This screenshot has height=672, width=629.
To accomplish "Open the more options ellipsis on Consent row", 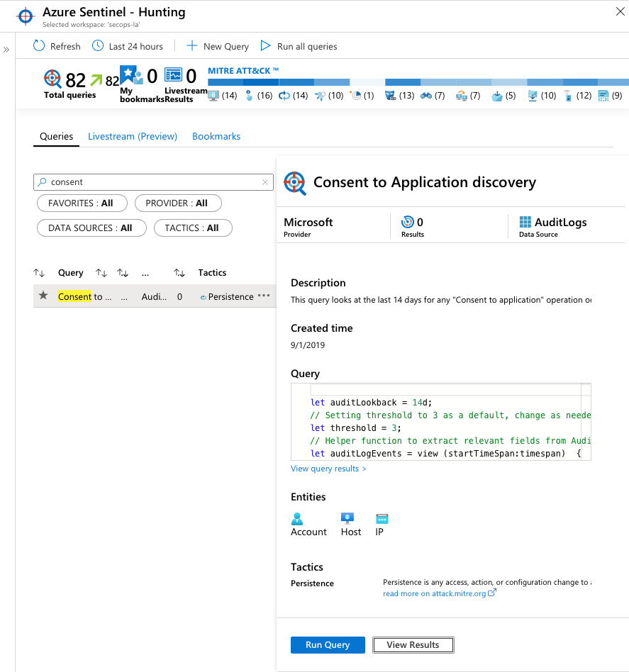I will click(x=264, y=296).
